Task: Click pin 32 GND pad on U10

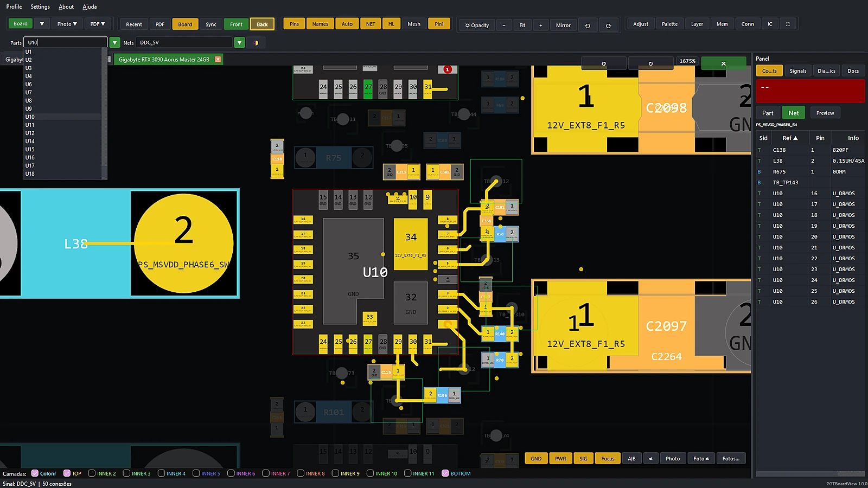Action: [x=411, y=303]
